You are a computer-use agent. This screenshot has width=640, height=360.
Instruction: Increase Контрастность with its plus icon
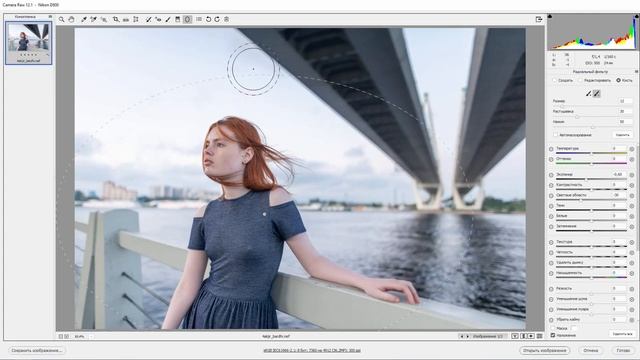click(x=632, y=186)
